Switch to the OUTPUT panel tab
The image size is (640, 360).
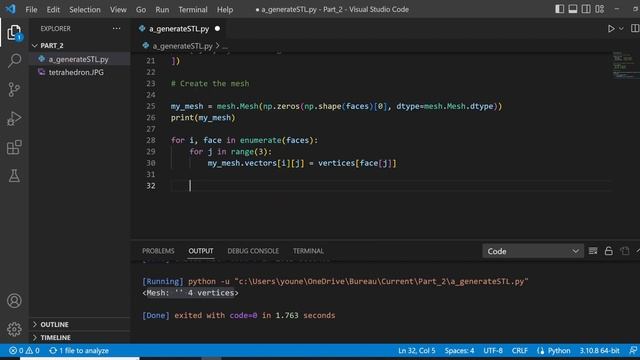coord(201,251)
